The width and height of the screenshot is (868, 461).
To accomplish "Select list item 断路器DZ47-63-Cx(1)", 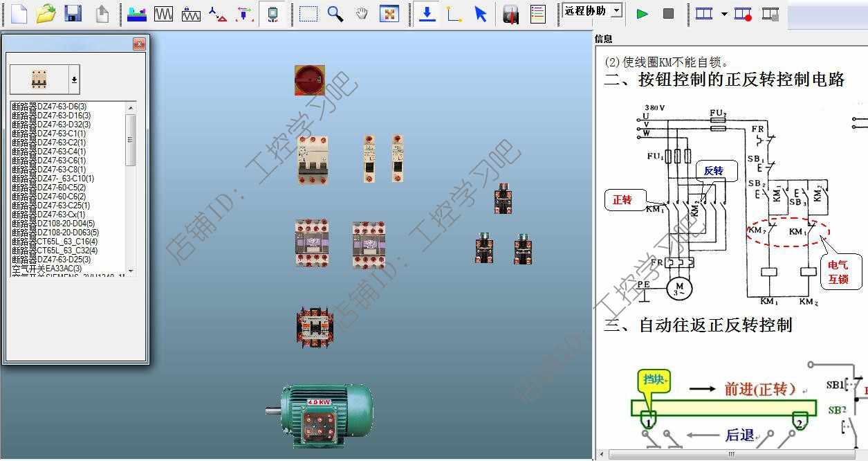I will click(49, 214).
